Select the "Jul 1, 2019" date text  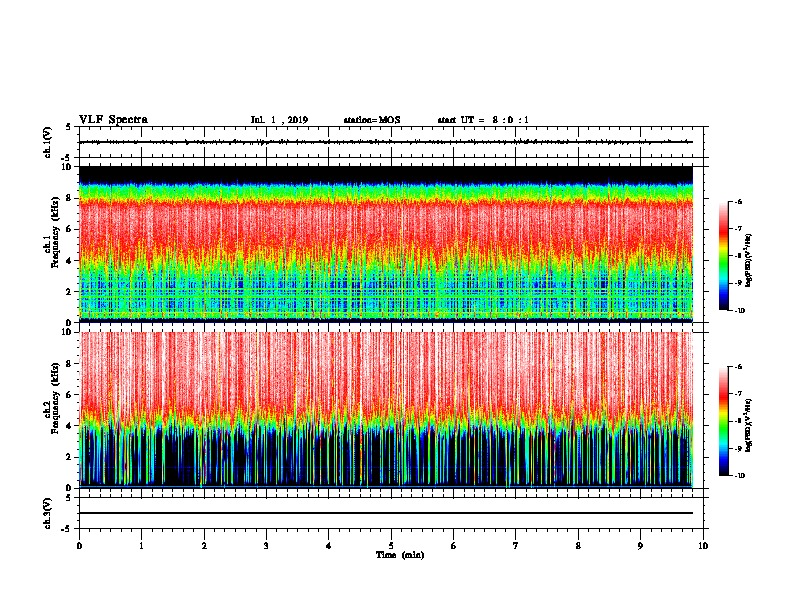[279, 120]
